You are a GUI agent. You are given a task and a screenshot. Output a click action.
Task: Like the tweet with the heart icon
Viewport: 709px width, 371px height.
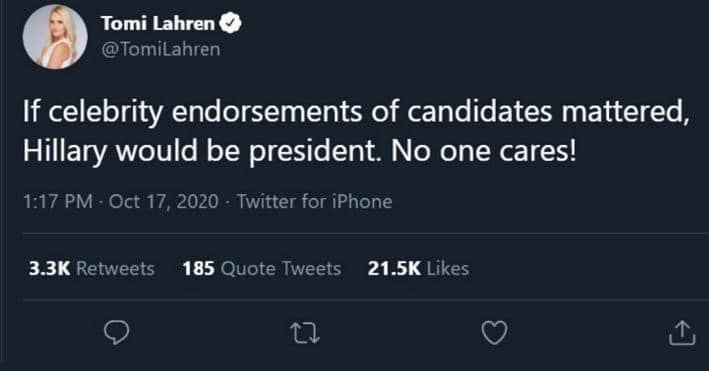tap(494, 333)
